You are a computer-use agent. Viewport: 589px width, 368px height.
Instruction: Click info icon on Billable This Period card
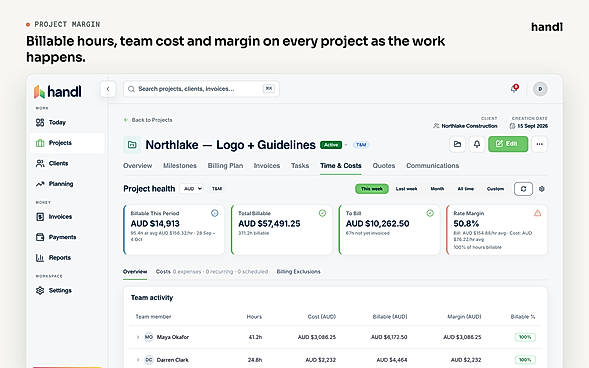click(214, 213)
